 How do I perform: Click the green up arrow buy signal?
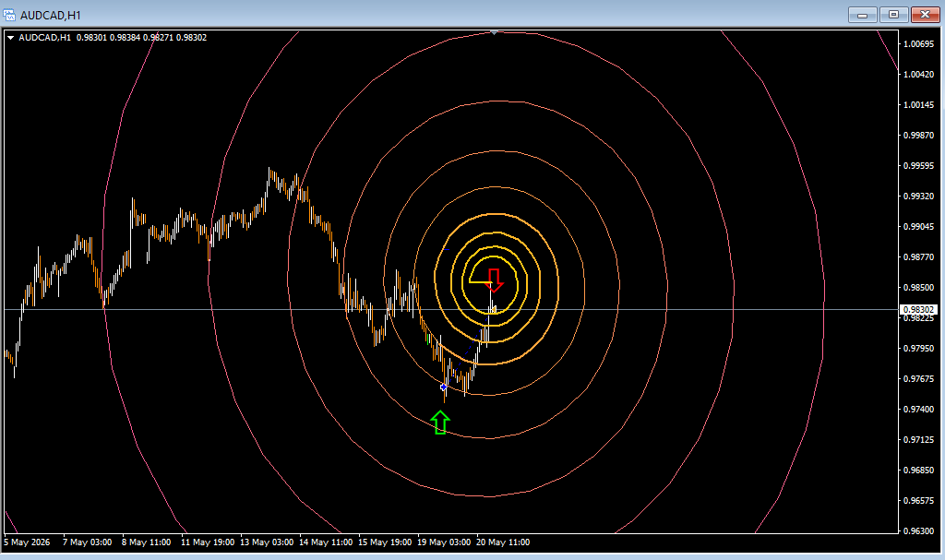pos(440,422)
